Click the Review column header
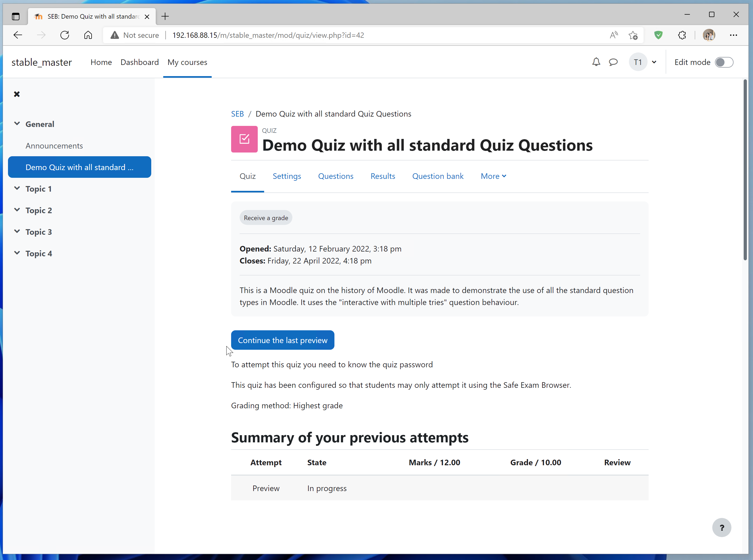The image size is (753, 560). click(x=617, y=462)
